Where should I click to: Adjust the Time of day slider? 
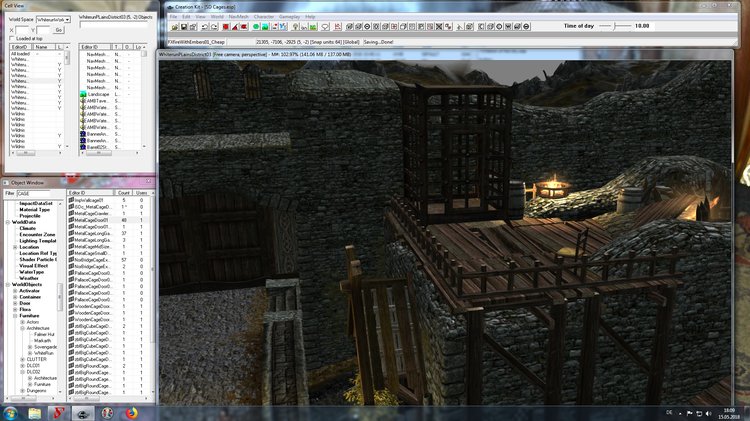[615, 26]
